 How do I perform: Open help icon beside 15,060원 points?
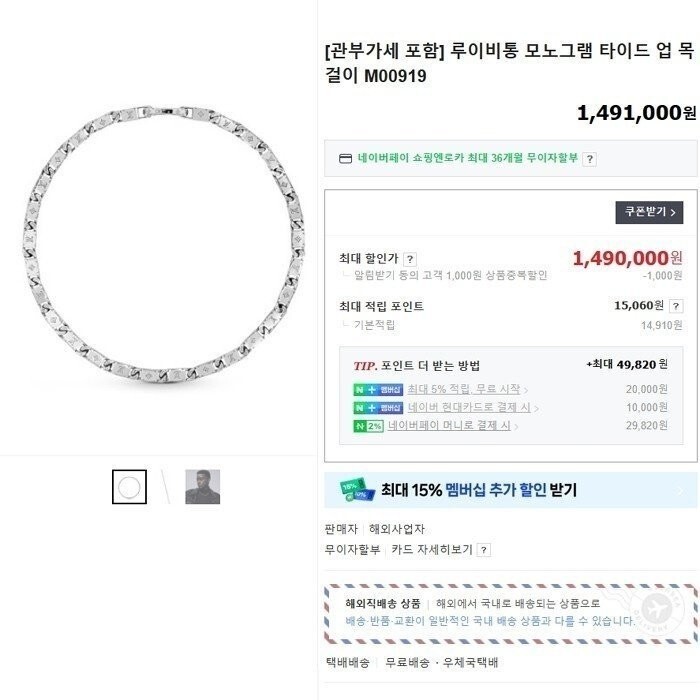point(676,306)
